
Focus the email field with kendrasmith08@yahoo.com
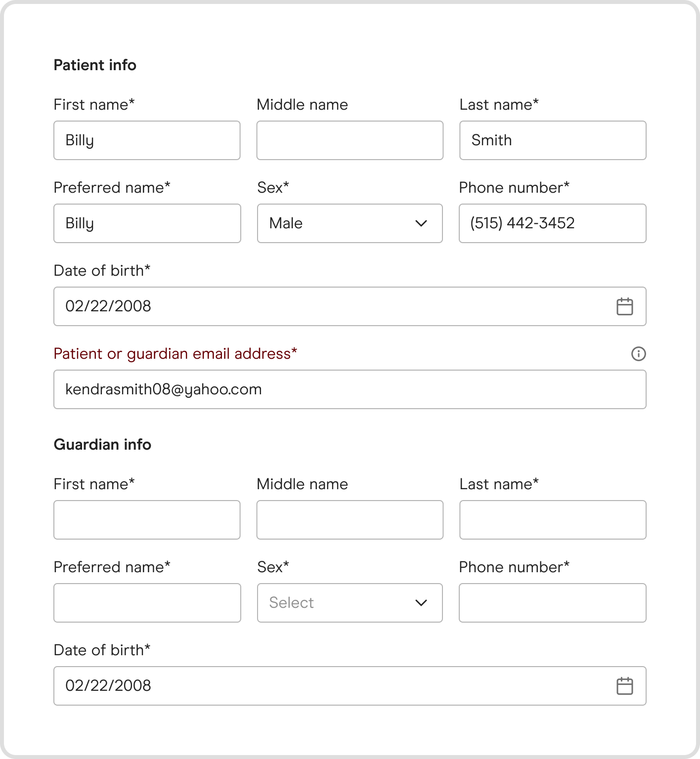pos(350,389)
